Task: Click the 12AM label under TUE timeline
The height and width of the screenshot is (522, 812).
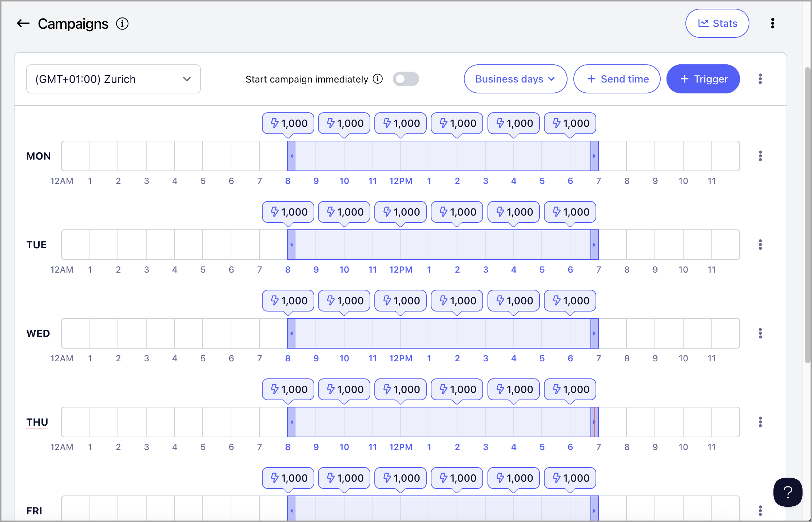Action: click(x=61, y=269)
